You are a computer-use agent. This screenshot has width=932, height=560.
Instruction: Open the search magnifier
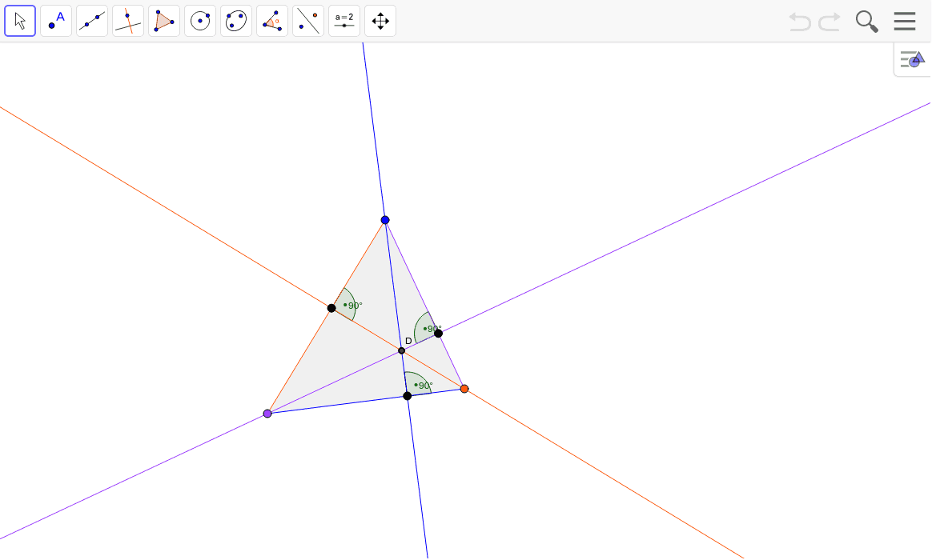pyautogui.click(x=866, y=22)
